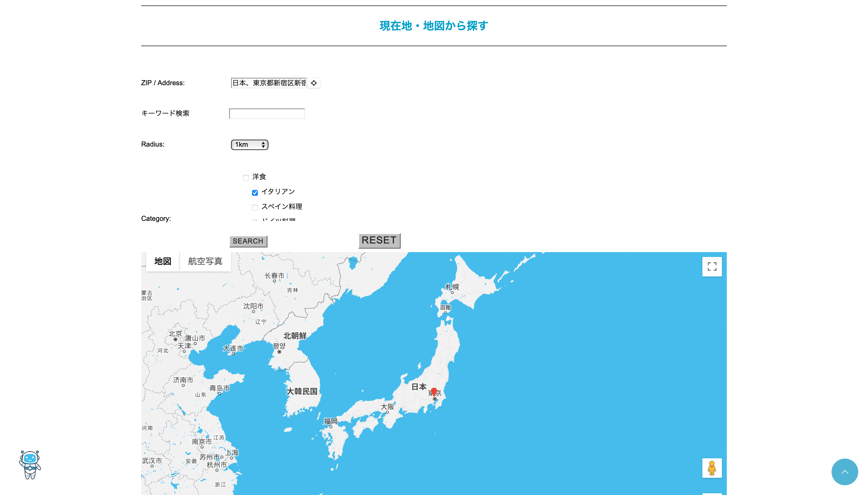Click the Street View pegman icon
868x495 pixels.
pos(712,468)
